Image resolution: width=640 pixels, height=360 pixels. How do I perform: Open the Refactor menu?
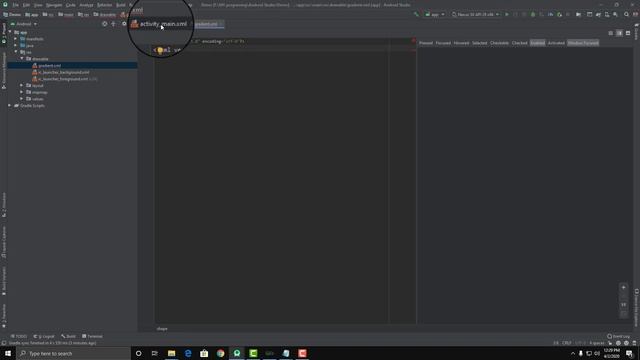pos(104,5)
